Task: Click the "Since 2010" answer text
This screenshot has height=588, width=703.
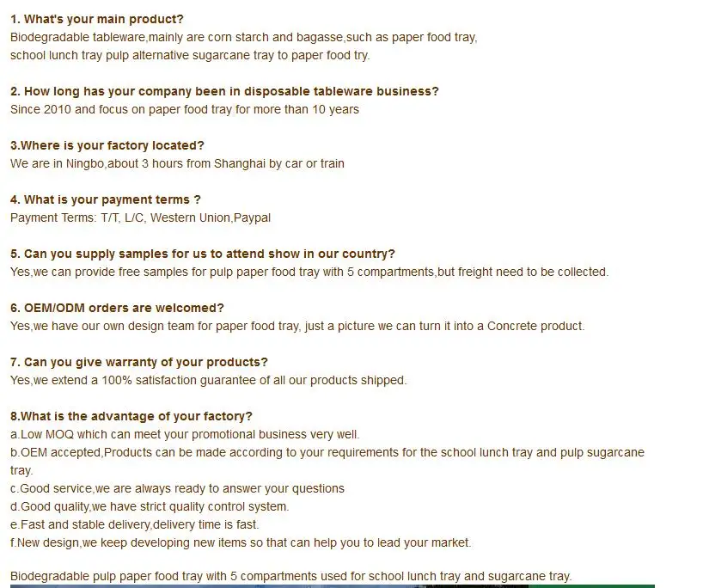Action: click(x=184, y=109)
